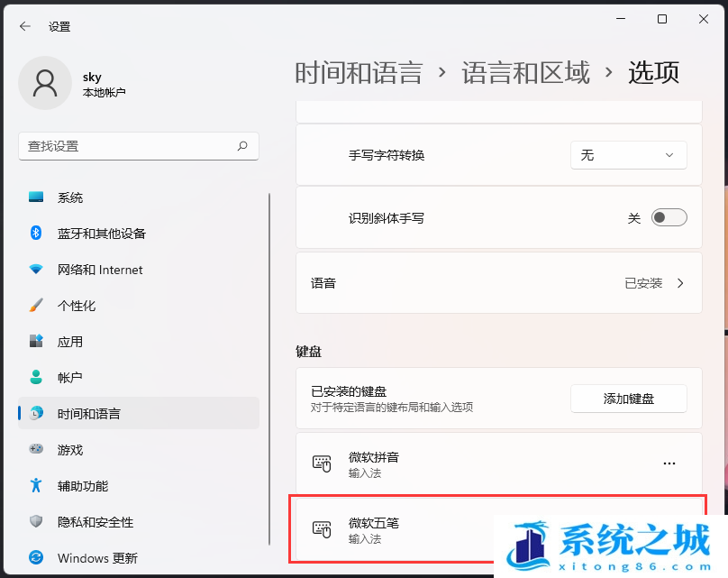Click the shield icon for 隐私和安全性
The image size is (728, 578).
pyautogui.click(x=36, y=521)
